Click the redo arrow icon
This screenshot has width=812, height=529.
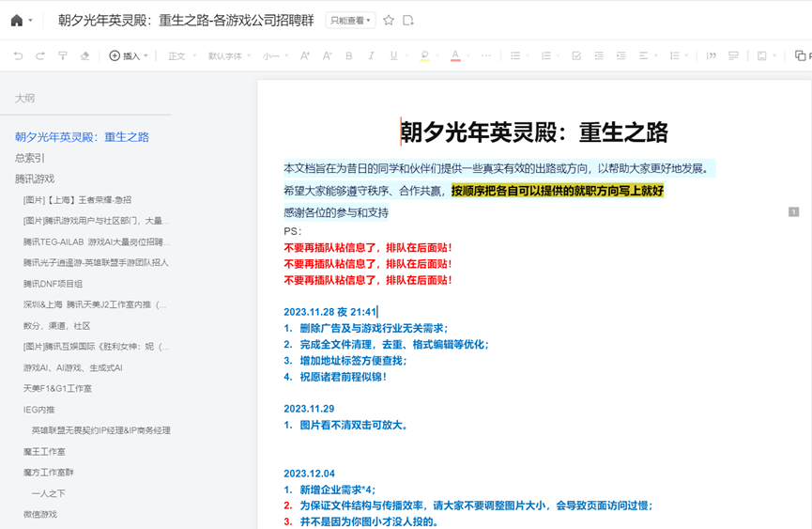pyautogui.click(x=40, y=56)
